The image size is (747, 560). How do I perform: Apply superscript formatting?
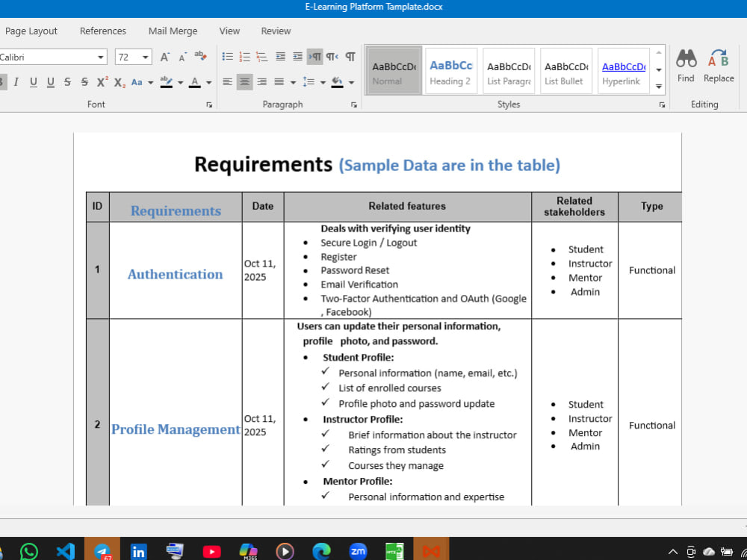[102, 82]
